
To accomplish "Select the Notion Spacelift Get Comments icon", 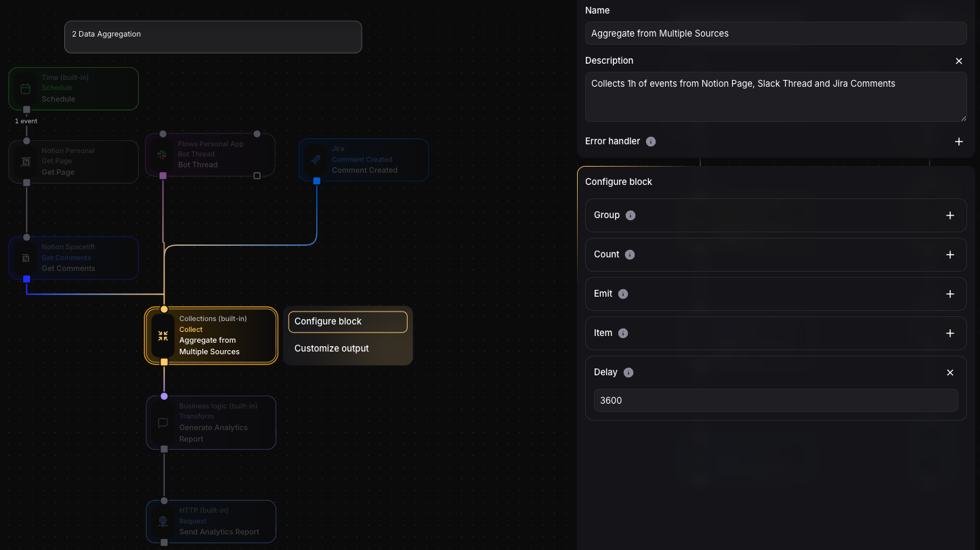I will click(x=26, y=258).
